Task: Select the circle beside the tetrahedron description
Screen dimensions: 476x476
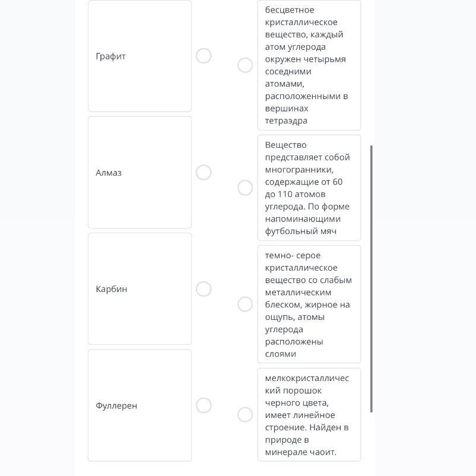Action: (245, 65)
